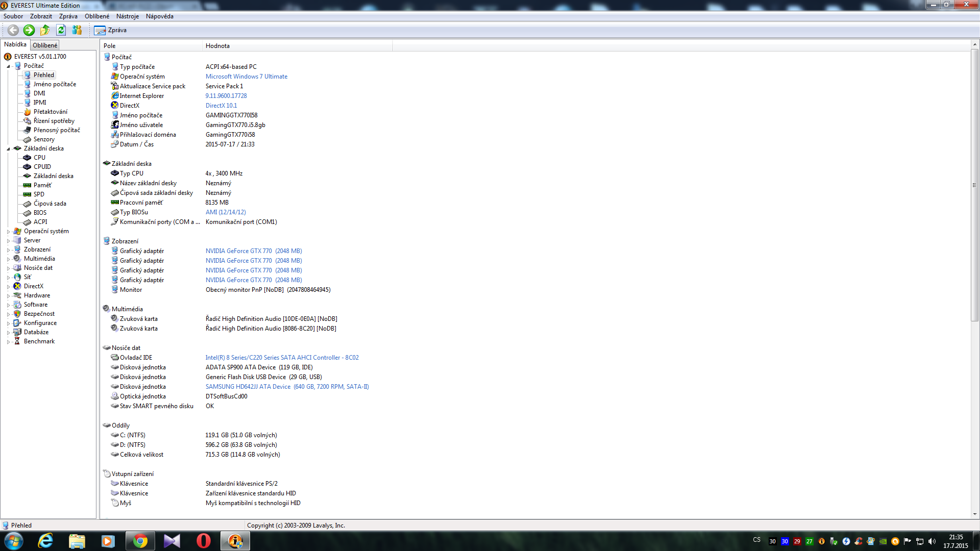Expand the Benchmark tree node
This screenshot has width=980, height=551.
click(x=8, y=342)
